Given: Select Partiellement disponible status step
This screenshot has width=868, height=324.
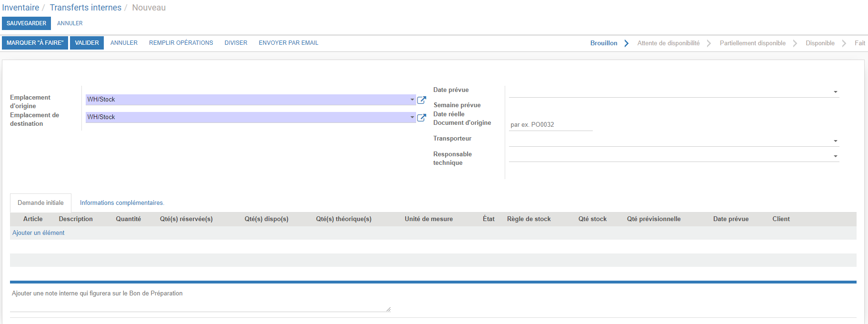Looking at the screenshot, I should tap(753, 43).
